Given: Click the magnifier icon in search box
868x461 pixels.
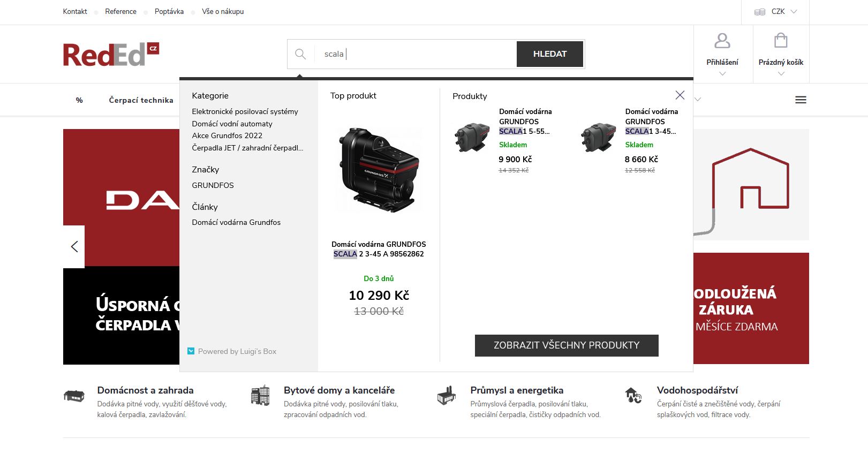Looking at the screenshot, I should (x=300, y=54).
